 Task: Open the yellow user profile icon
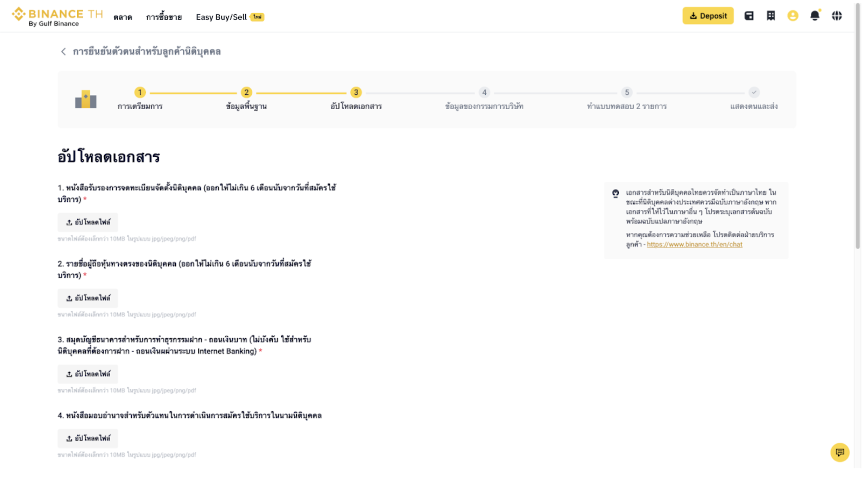point(793,16)
